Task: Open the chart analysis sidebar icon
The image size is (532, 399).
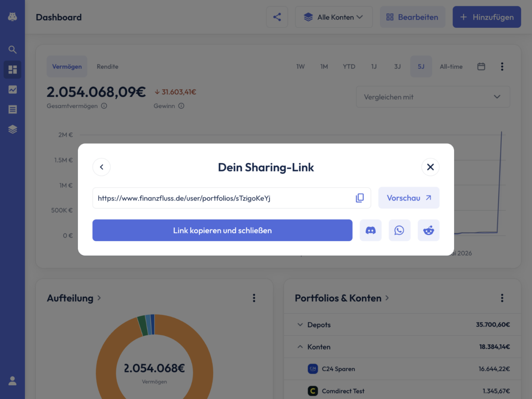Action: click(13, 89)
